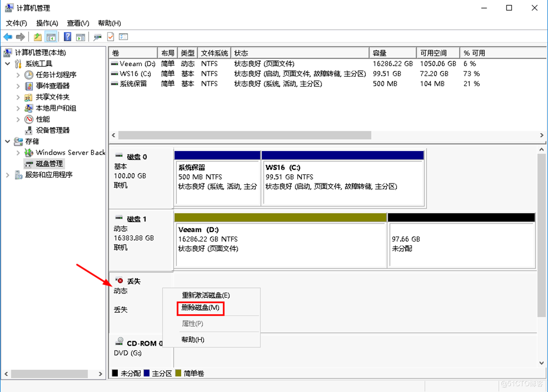Image resolution: width=548 pixels, height=392 pixels.
Task: Click the 磁盘管理 disk icon in tree
Action: (x=29, y=164)
